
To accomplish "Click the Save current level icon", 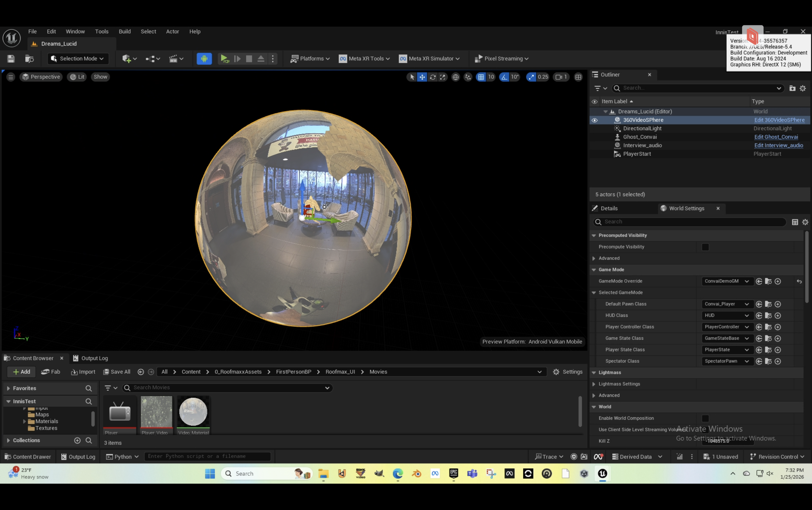I will tap(11, 59).
